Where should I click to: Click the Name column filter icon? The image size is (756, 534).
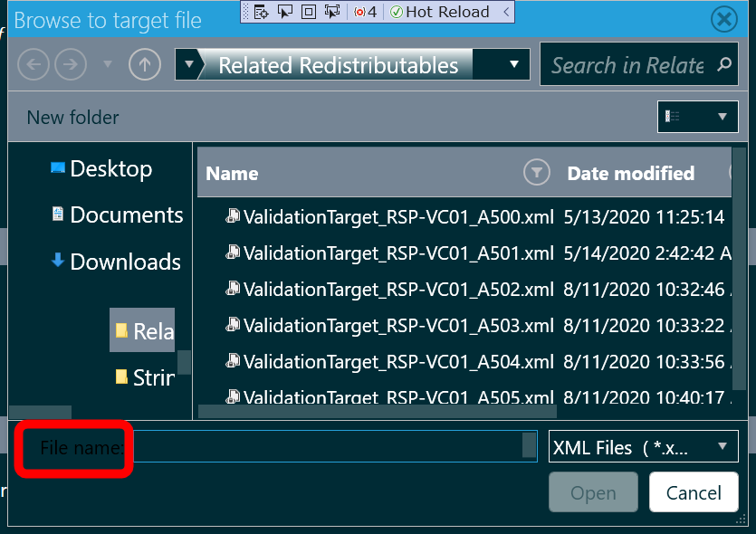coord(537,172)
